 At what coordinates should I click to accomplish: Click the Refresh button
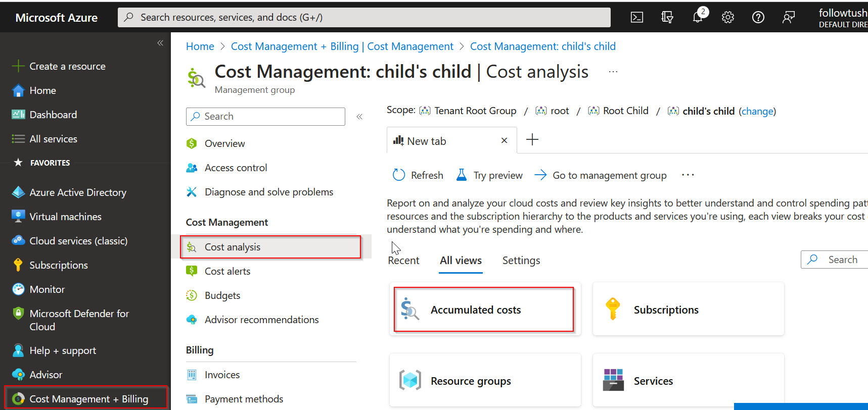click(418, 175)
